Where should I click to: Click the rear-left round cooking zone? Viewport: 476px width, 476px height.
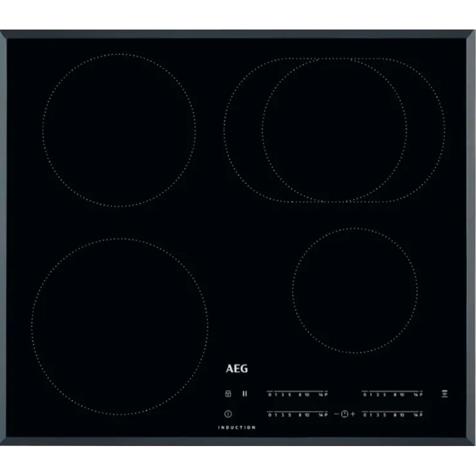tap(119, 130)
